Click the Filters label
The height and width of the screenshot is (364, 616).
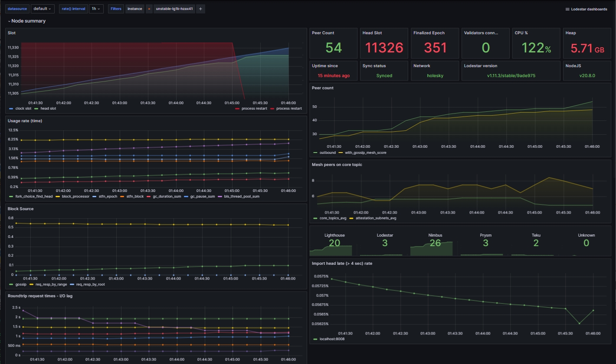tap(116, 9)
